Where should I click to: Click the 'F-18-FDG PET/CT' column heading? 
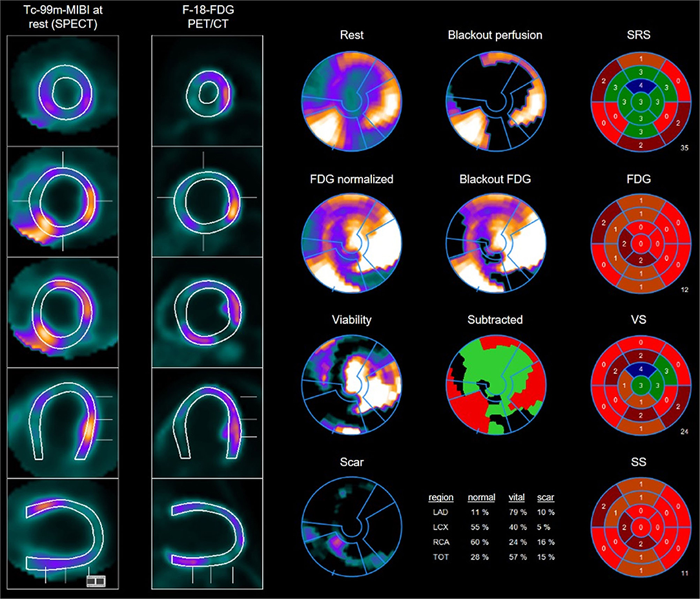pyautogui.click(x=208, y=17)
